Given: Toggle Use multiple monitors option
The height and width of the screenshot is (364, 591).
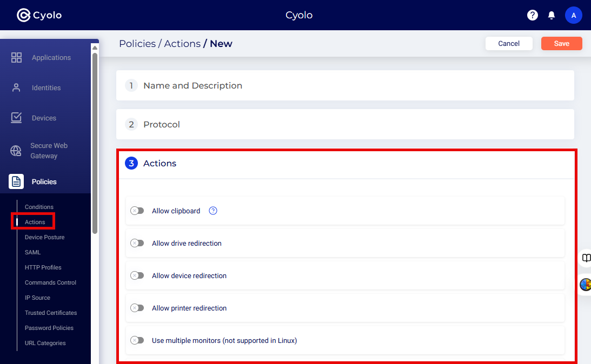Looking at the screenshot, I should (137, 340).
